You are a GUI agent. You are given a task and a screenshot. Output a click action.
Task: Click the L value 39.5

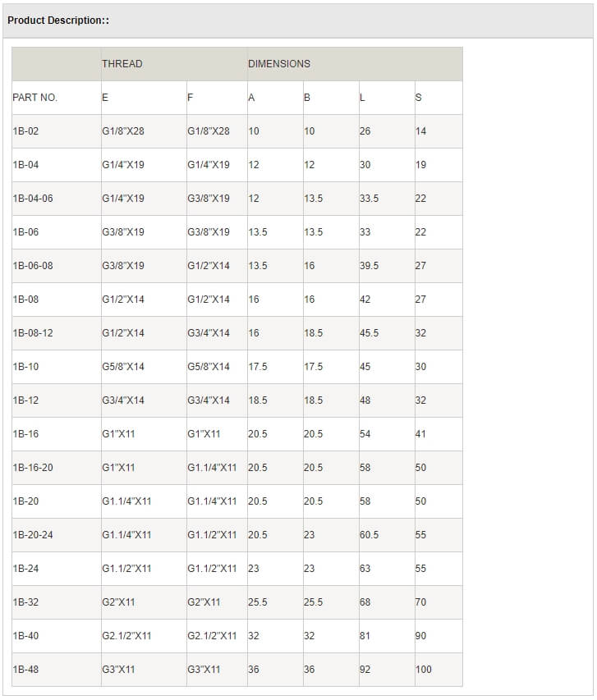pos(369,266)
